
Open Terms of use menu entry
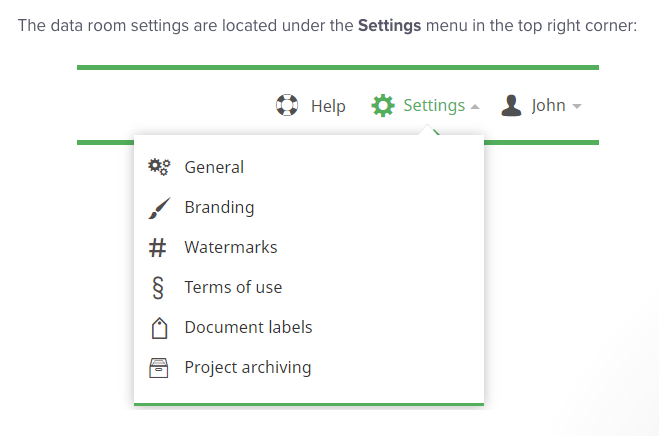click(233, 287)
